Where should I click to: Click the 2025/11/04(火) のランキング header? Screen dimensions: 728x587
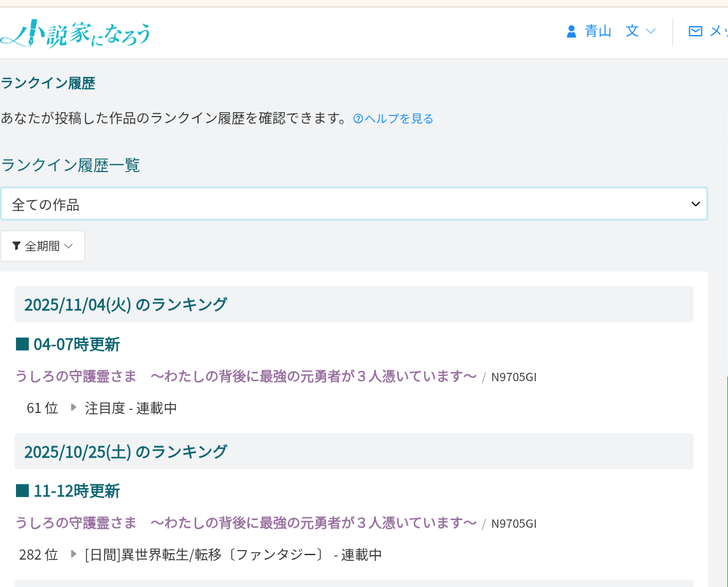point(125,305)
